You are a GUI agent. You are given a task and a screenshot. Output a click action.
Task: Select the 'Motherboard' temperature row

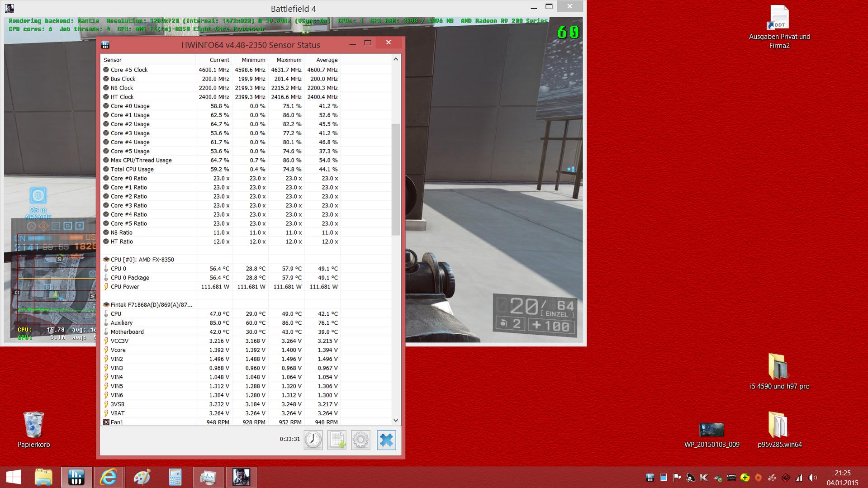point(246,332)
